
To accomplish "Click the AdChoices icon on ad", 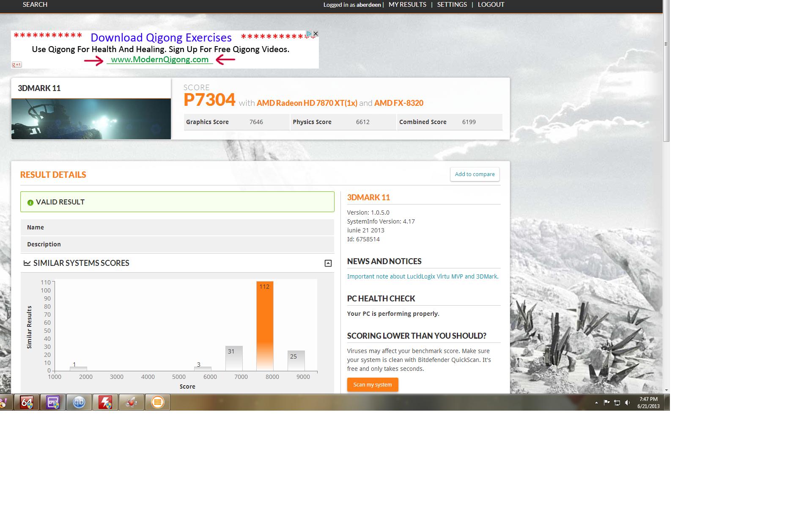I will [309, 33].
